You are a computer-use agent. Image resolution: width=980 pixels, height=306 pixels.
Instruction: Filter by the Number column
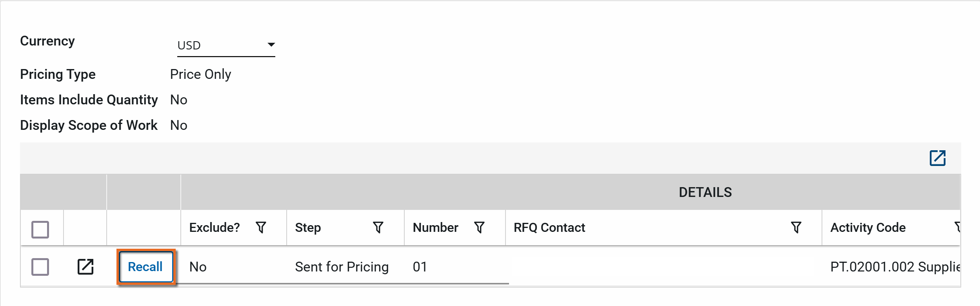pyautogui.click(x=479, y=228)
